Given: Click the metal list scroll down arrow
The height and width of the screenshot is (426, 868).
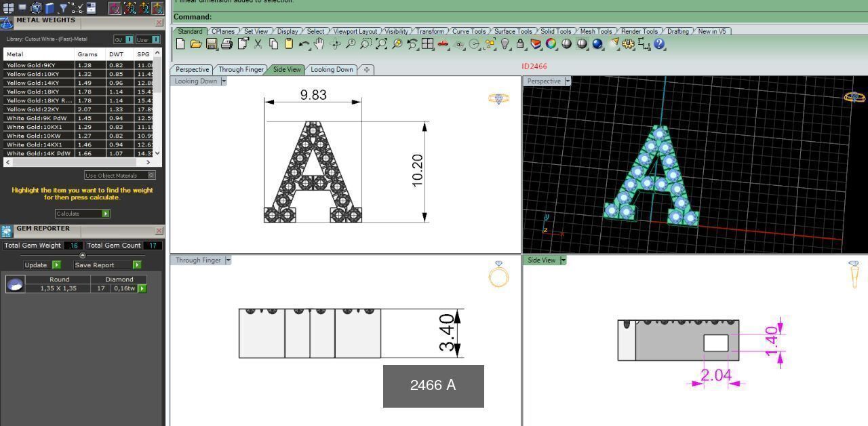Looking at the screenshot, I should pyautogui.click(x=158, y=153).
